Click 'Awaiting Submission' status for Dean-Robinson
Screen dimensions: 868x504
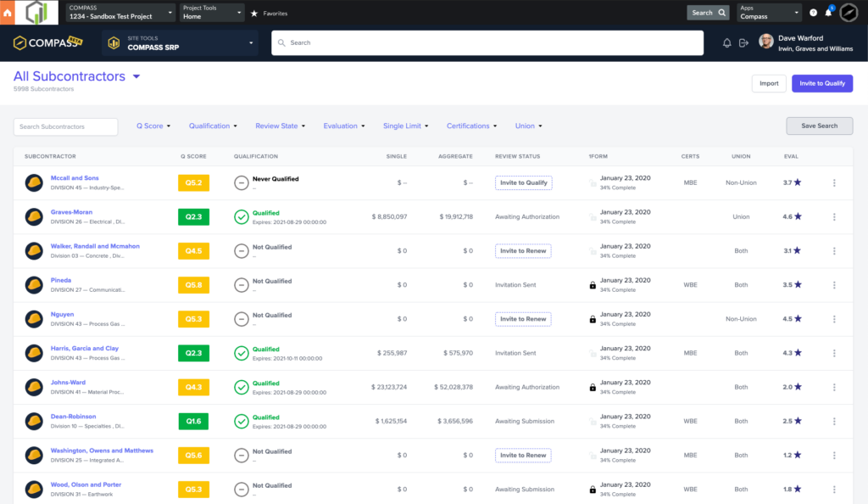pos(524,422)
